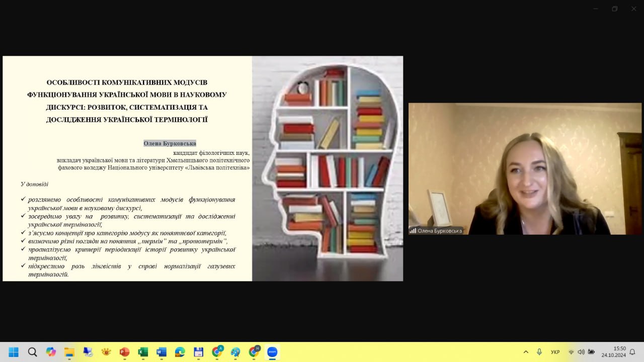Open the Paint app in the taskbar

[235, 352]
